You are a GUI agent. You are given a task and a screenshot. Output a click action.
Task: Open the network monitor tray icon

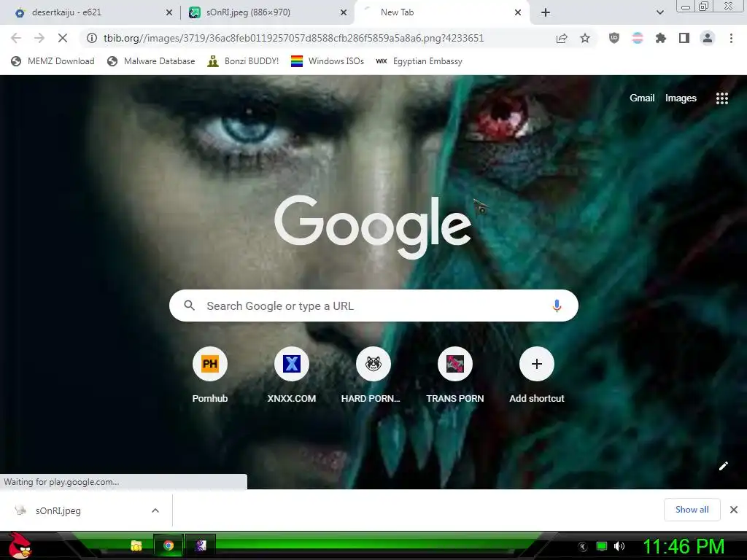coord(602,547)
